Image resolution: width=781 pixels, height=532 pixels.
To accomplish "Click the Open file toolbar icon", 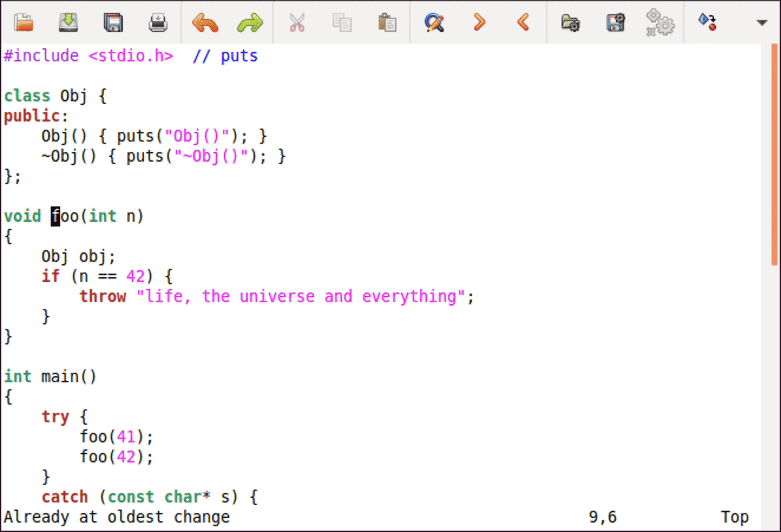I will (x=24, y=22).
